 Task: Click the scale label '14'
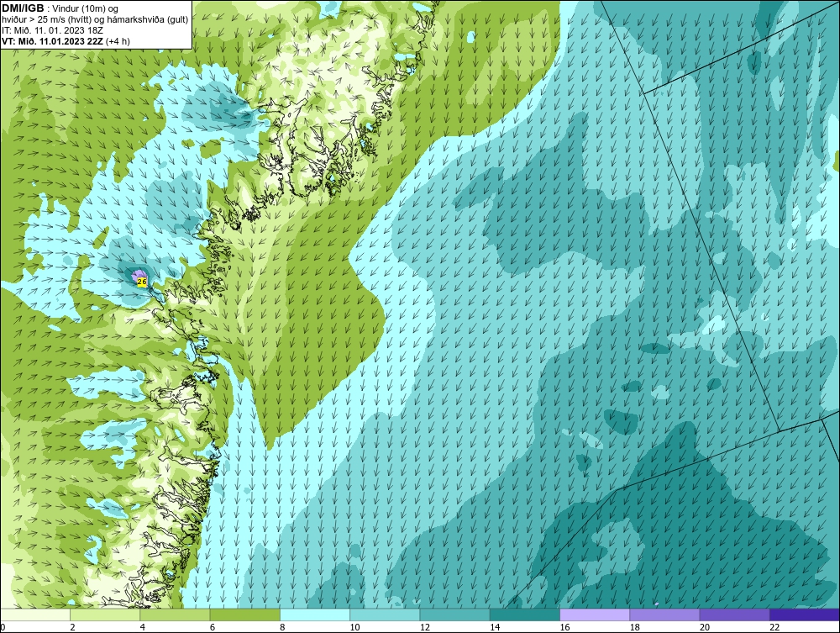click(x=495, y=627)
